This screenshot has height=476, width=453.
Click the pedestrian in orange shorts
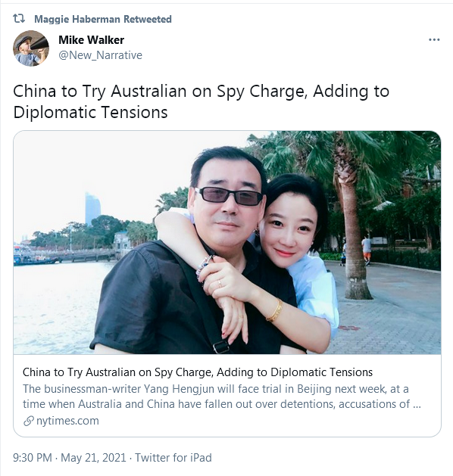click(367, 250)
